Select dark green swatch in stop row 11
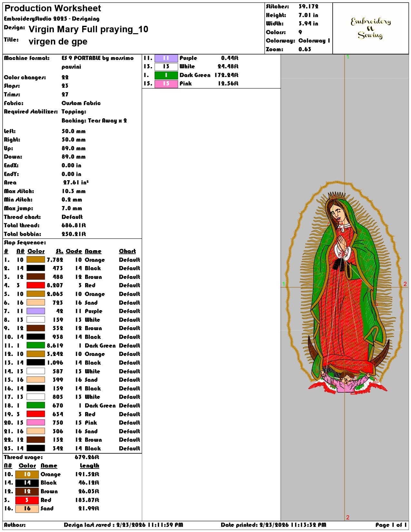 (x=36, y=346)
